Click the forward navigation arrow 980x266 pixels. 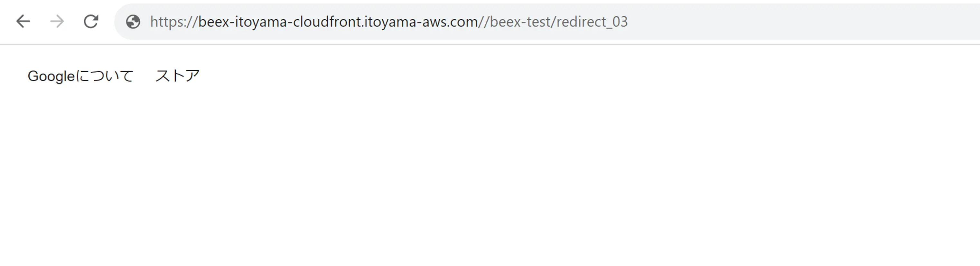57,21
